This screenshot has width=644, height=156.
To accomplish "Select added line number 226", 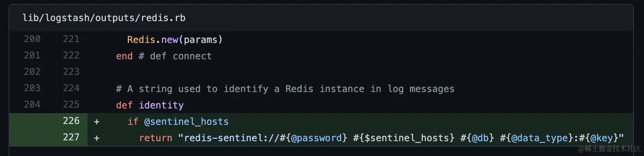I will tap(71, 121).
